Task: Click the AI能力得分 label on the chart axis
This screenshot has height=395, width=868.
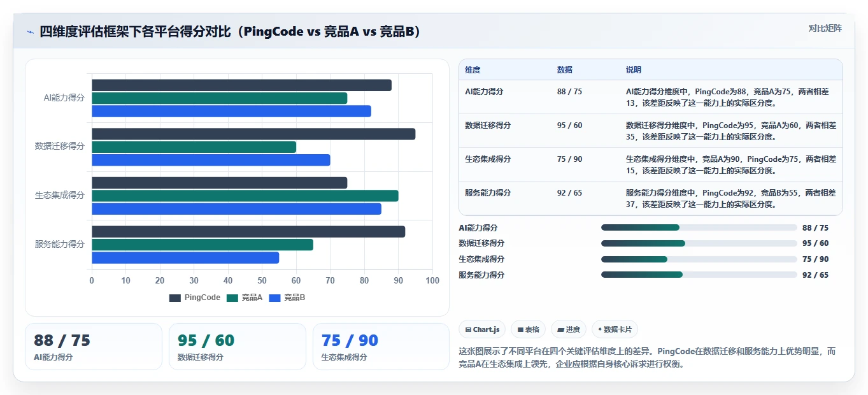Action: click(64, 98)
